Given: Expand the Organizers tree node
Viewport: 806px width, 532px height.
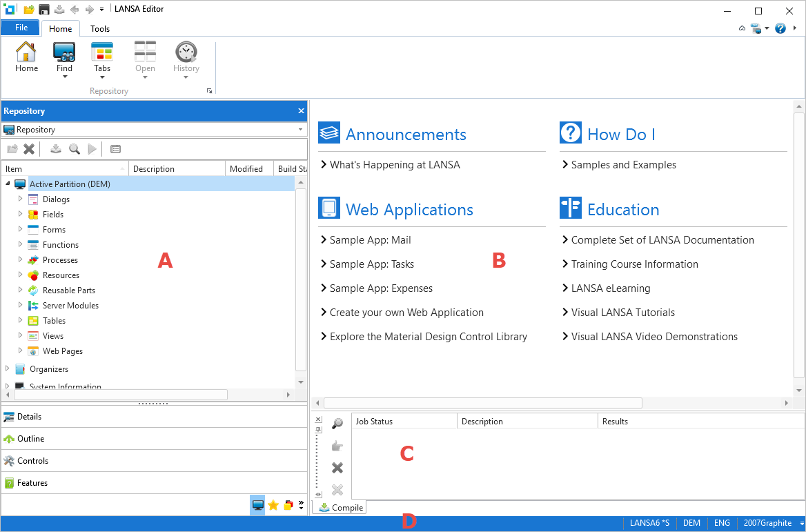Looking at the screenshot, I should tap(7, 368).
